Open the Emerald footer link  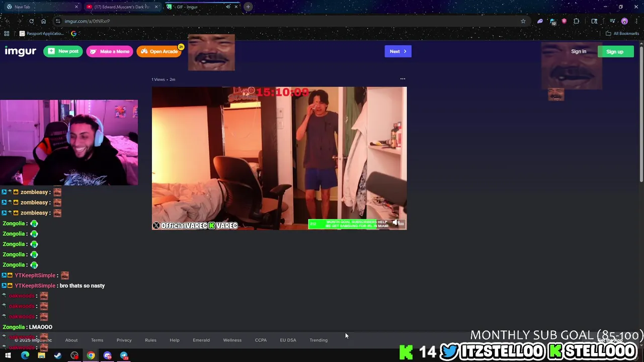tap(201, 340)
